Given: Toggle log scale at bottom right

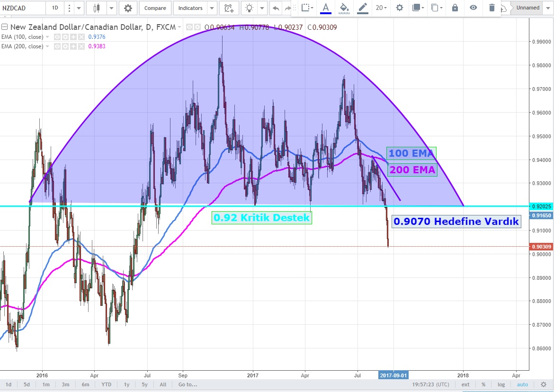Looking at the screenshot, I should [501, 384].
